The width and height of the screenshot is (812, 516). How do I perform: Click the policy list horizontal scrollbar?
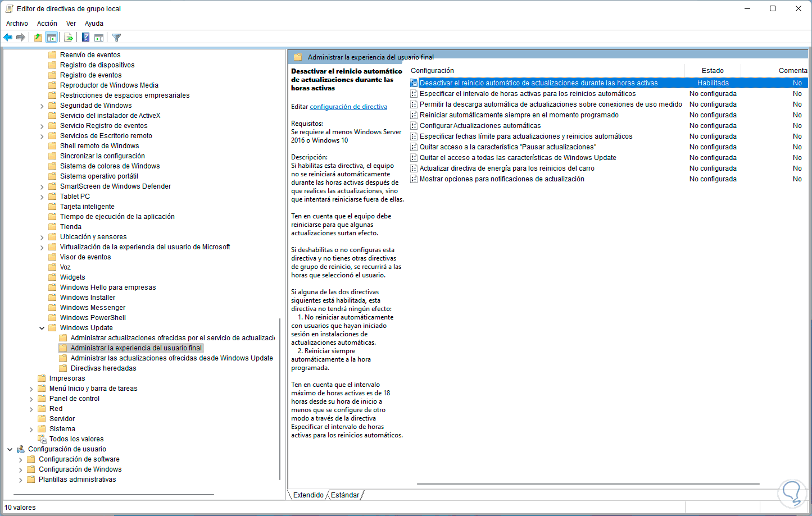pos(588,484)
